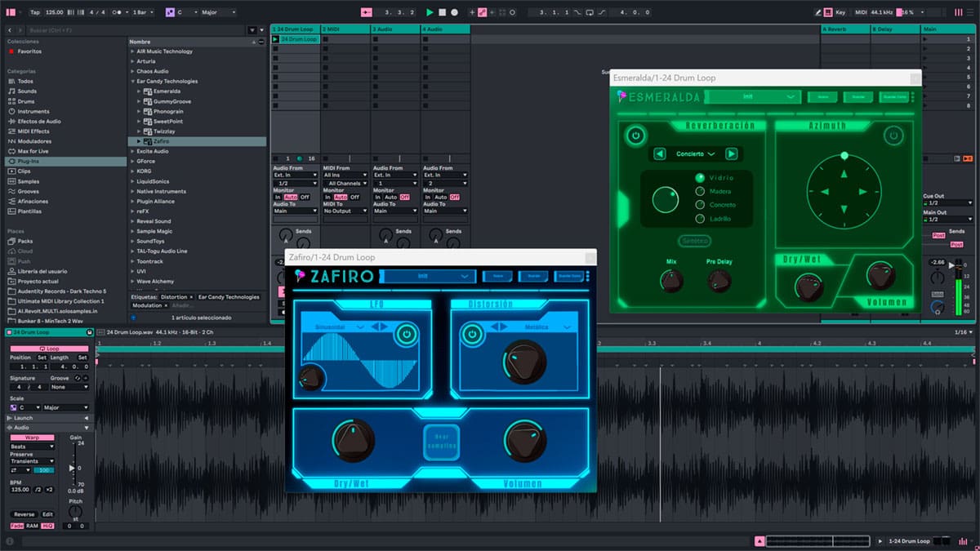Open Samples category in the browser

[x=28, y=181]
